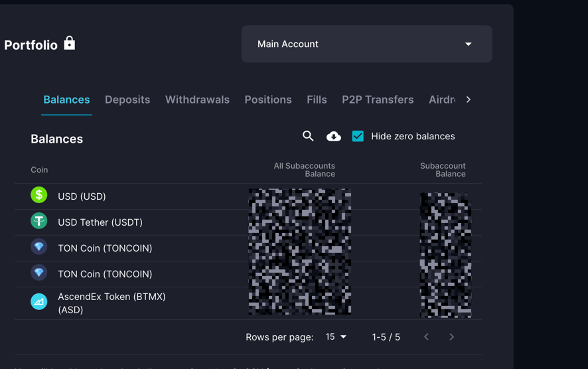The height and width of the screenshot is (369, 588).
Task: Click the AscendEx Token coin icon
Action: point(39,301)
